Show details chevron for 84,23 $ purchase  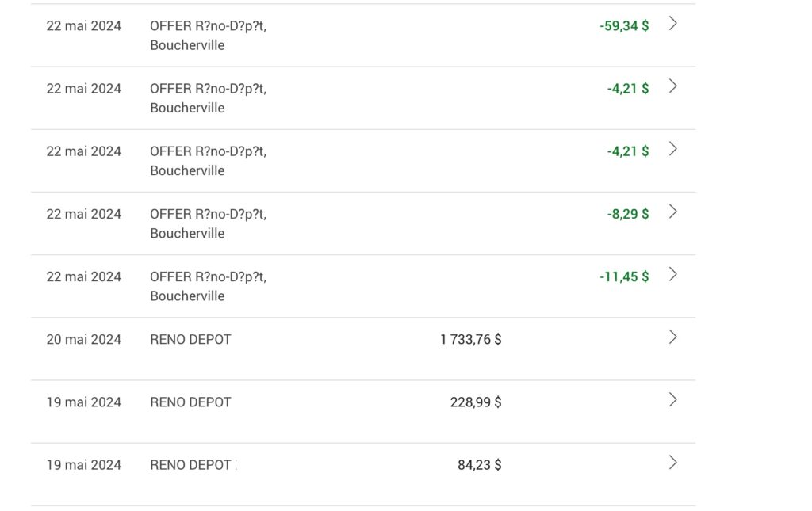672,462
